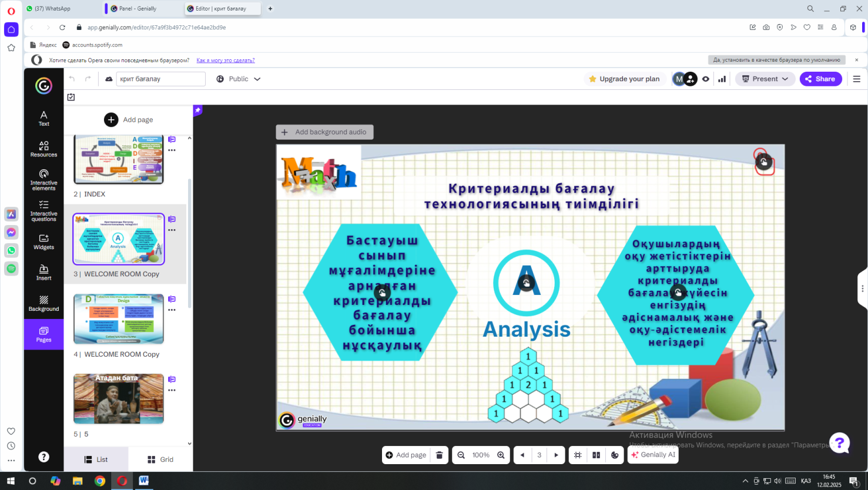Open options menu for page 4 thumbnail
868x490 pixels.
pyautogui.click(x=172, y=310)
